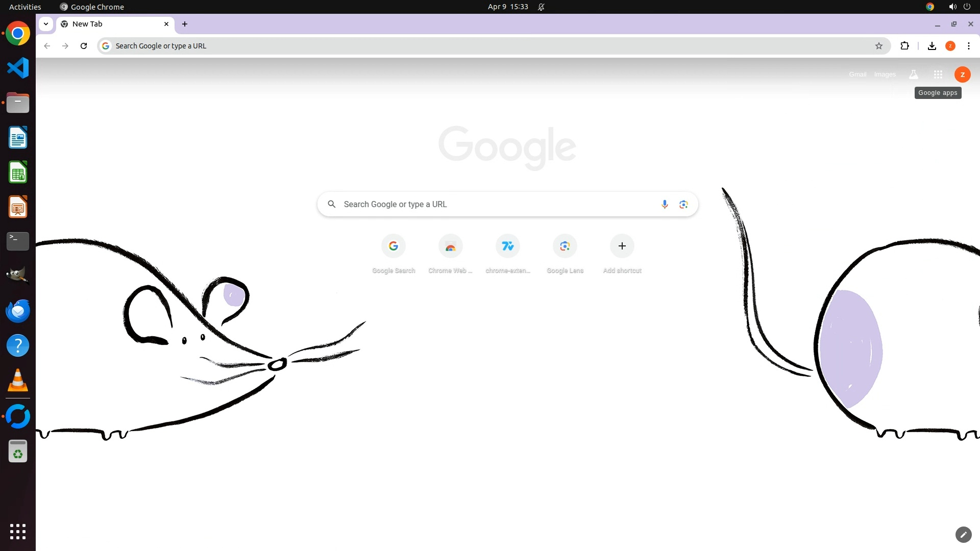The width and height of the screenshot is (980, 551).
Task: Open the Gmail link
Action: (x=857, y=74)
